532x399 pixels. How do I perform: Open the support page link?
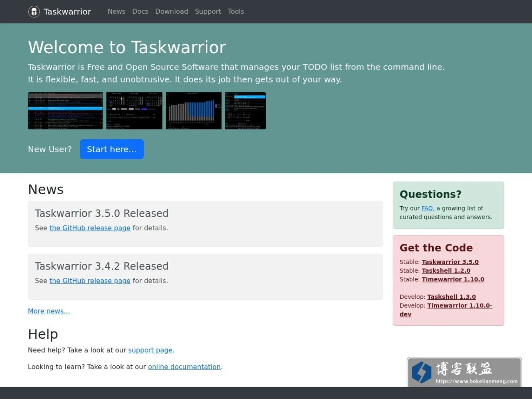(150, 350)
